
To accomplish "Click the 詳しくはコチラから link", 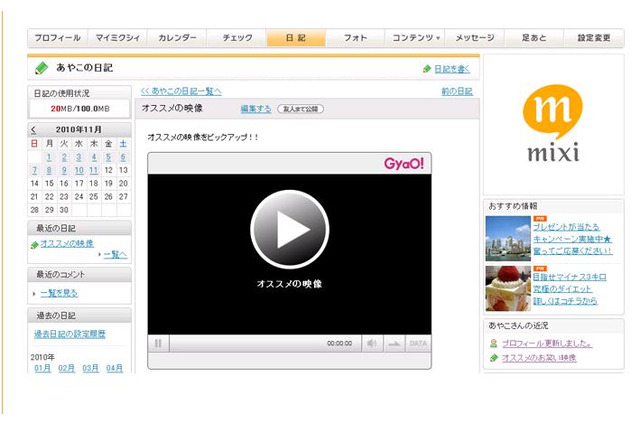I will 565,301.
